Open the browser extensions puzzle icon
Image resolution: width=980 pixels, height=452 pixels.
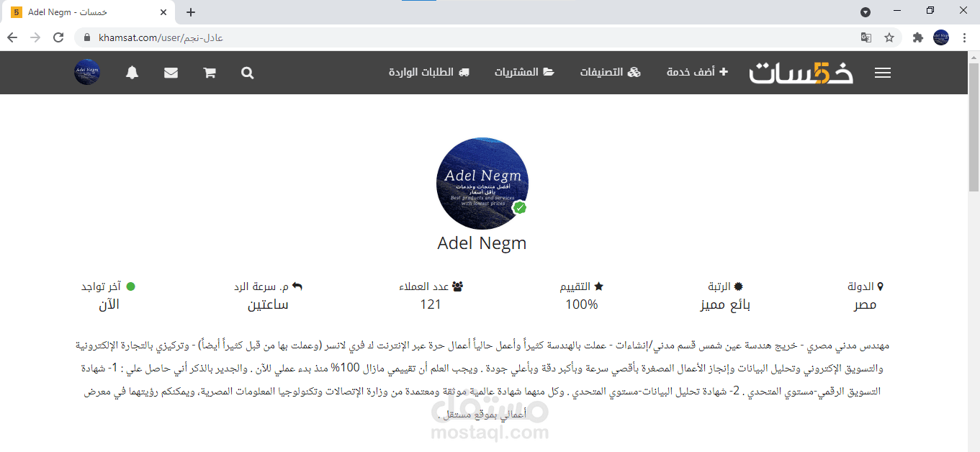[917, 37]
